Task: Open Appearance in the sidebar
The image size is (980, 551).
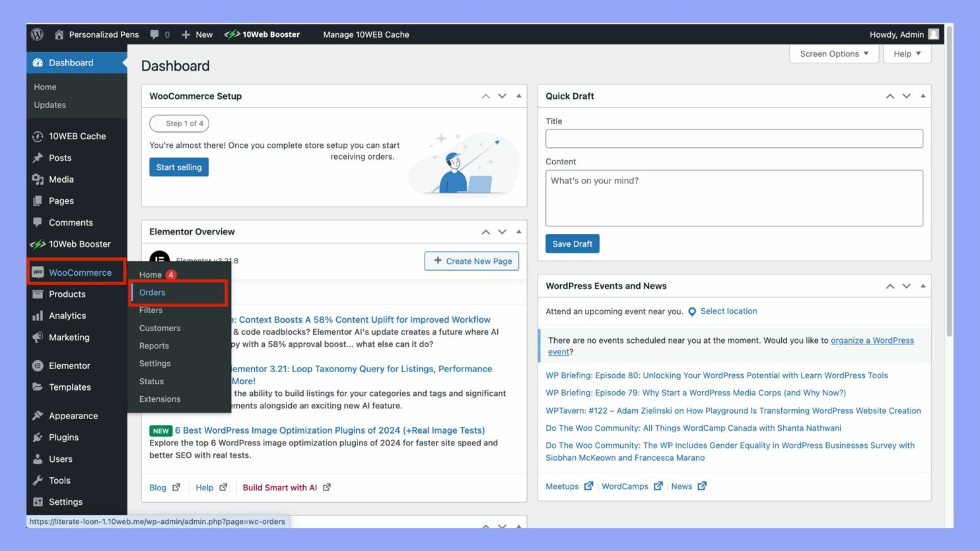Action: coord(73,416)
